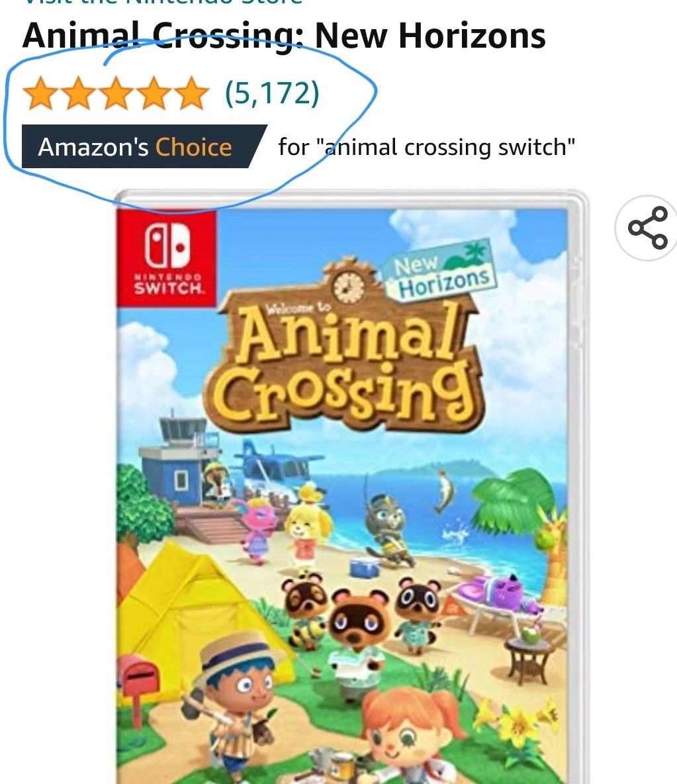Select the Amazon's Choice badge
The width and height of the screenshot is (677, 784).
143,147
